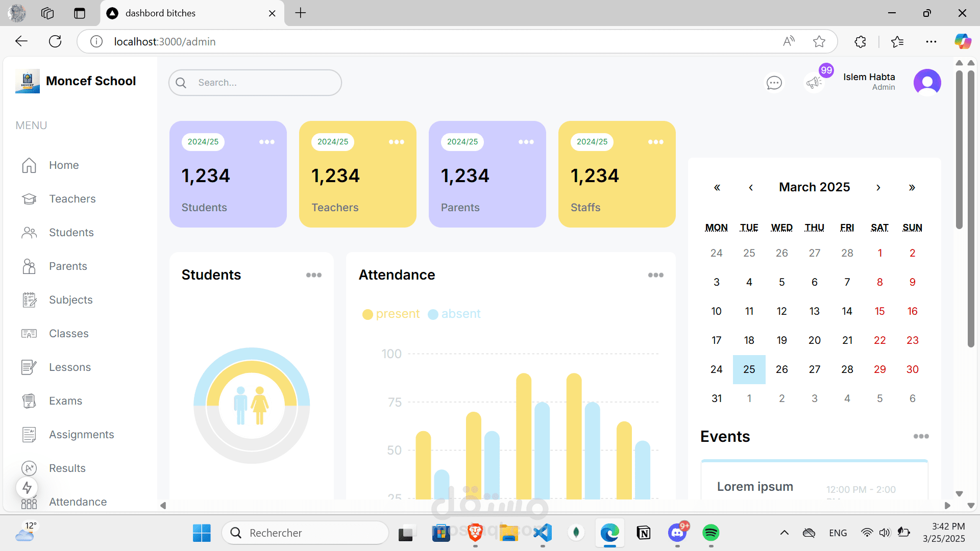Go to next month in the calendar

coord(878,187)
